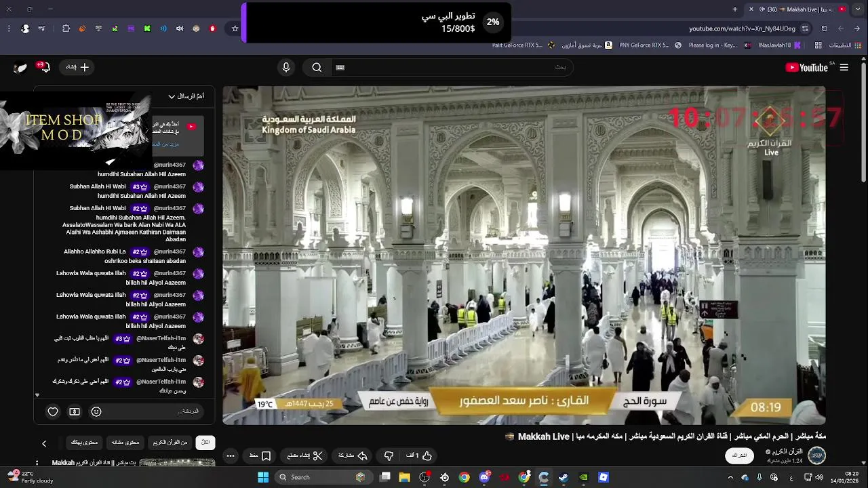Click the speaker volume extension icon
This screenshot has height=488, width=868.
tap(180, 28)
